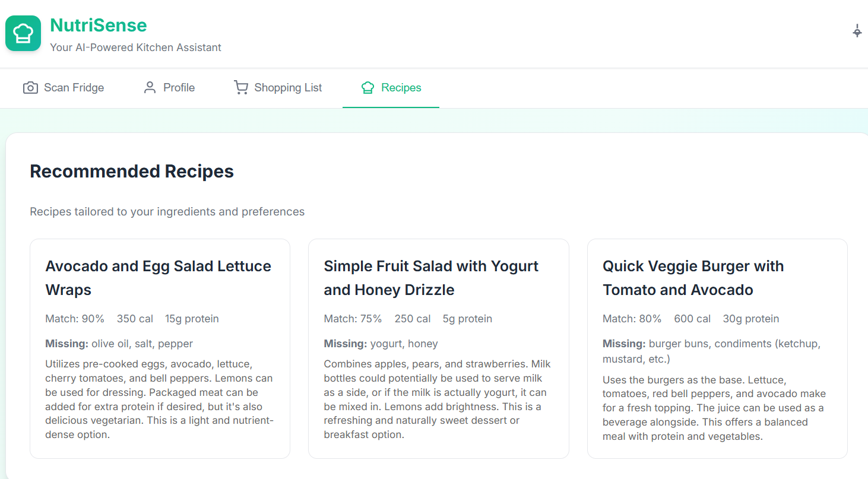Switch to the Profile tab
This screenshot has height=479, width=868.
[x=179, y=88]
